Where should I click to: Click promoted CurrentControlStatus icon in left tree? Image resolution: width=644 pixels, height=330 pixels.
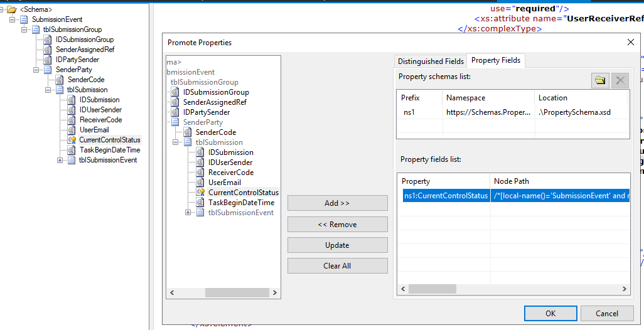pos(72,140)
